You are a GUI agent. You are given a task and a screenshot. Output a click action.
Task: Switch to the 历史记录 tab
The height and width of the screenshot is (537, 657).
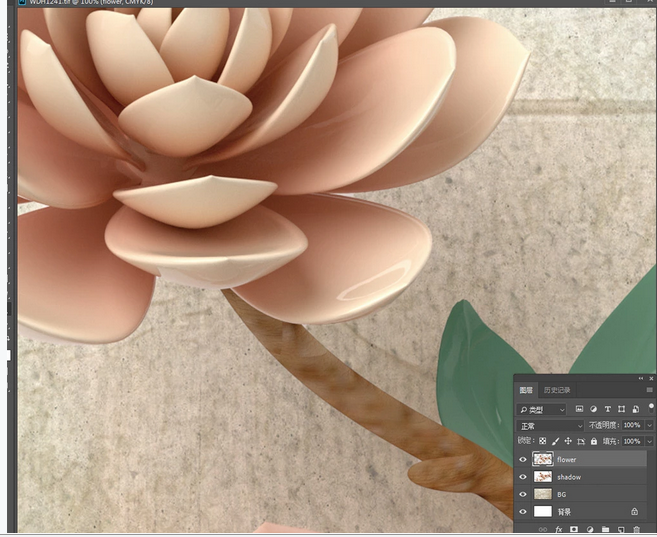(555, 390)
